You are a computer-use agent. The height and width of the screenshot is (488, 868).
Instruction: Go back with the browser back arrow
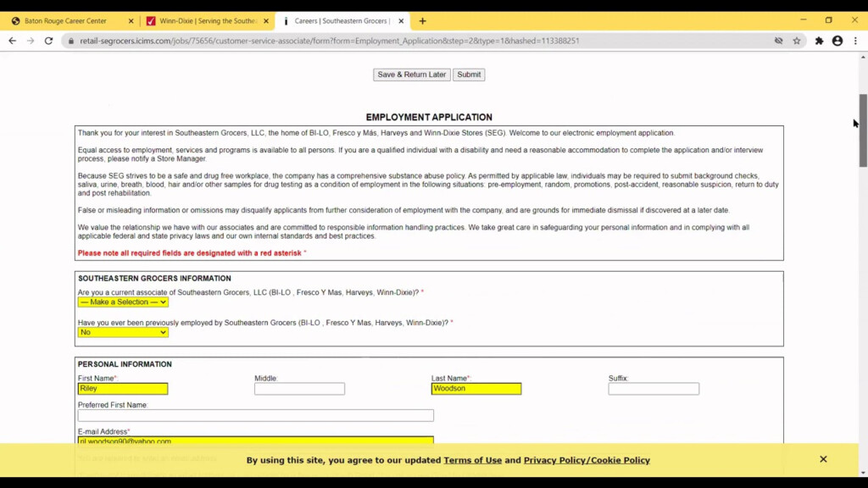(x=12, y=41)
